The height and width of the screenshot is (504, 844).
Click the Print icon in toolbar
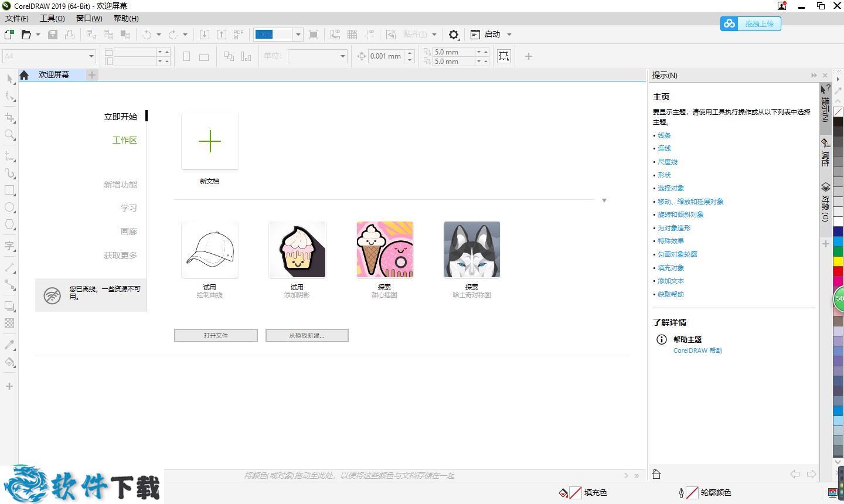pos(69,35)
